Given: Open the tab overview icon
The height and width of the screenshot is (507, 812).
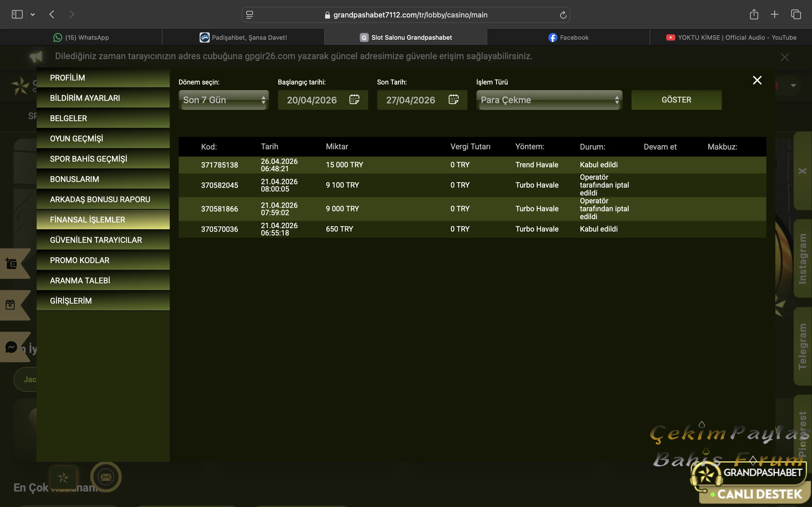Looking at the screenshot, I should (796, 14).
